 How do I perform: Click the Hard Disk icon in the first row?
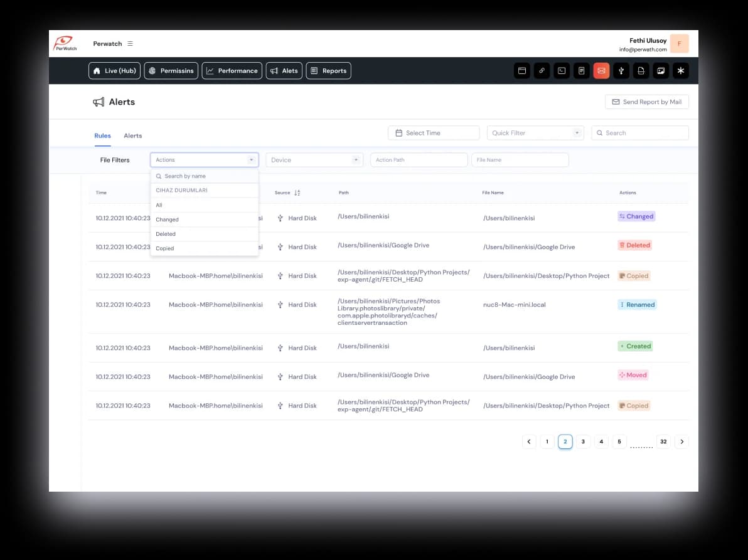tap(280, 218)
